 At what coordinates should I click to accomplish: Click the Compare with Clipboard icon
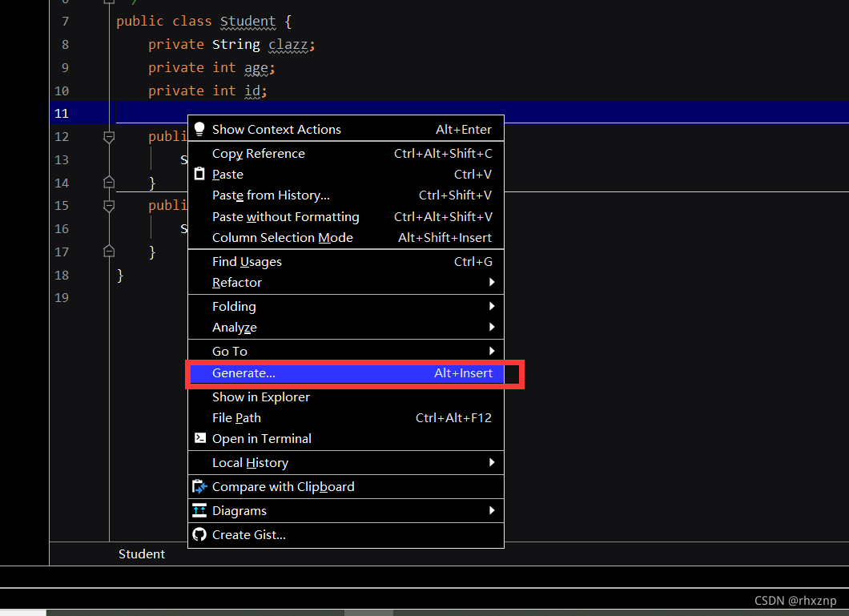click(x=199, y=486)
